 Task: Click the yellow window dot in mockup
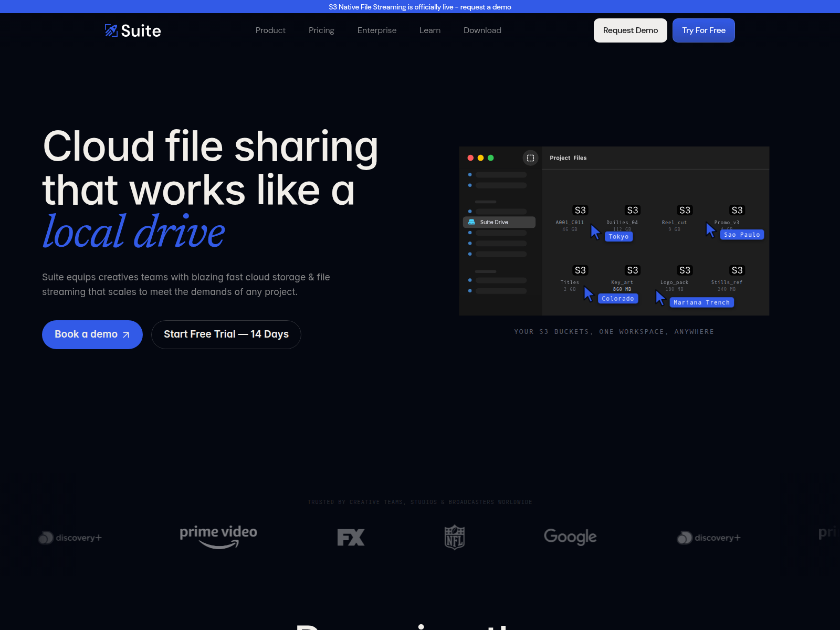pos(480,158)
